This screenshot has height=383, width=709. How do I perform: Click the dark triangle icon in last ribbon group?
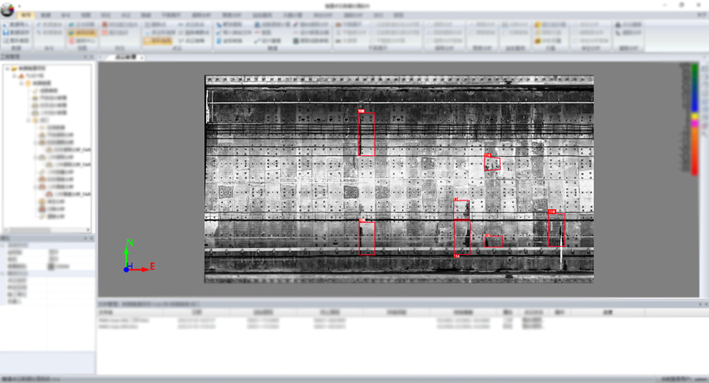point(618,25)
